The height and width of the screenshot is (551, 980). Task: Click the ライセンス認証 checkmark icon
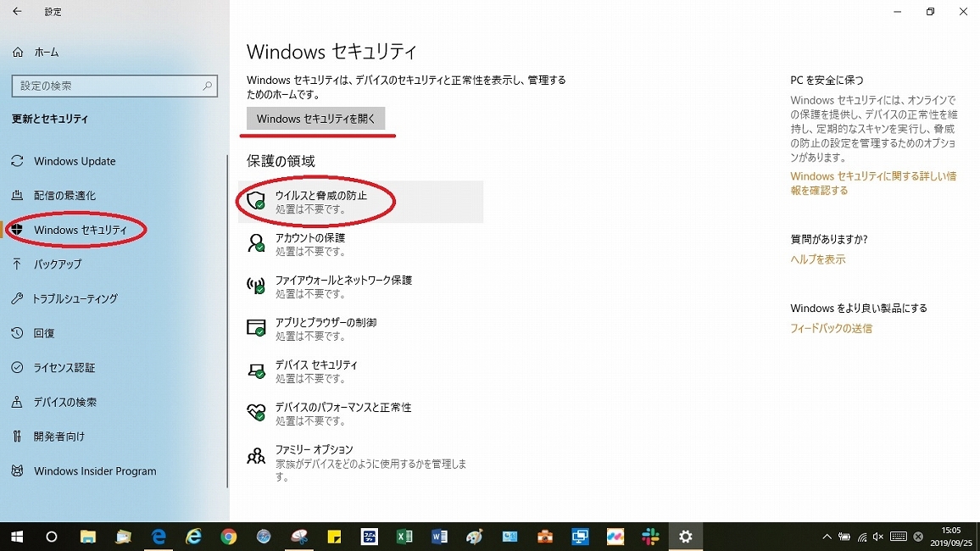coord(17,367)
